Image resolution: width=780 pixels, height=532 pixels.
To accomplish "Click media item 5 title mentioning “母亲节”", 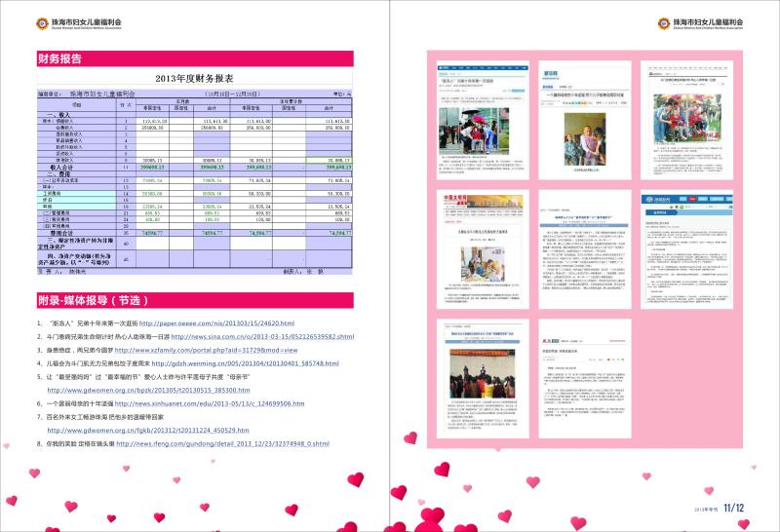I will 148,377.
